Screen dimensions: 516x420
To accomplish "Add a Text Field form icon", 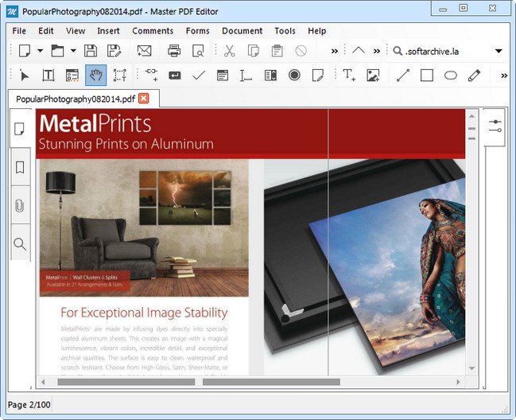I will pyautogui.click(x=246, y=76).
